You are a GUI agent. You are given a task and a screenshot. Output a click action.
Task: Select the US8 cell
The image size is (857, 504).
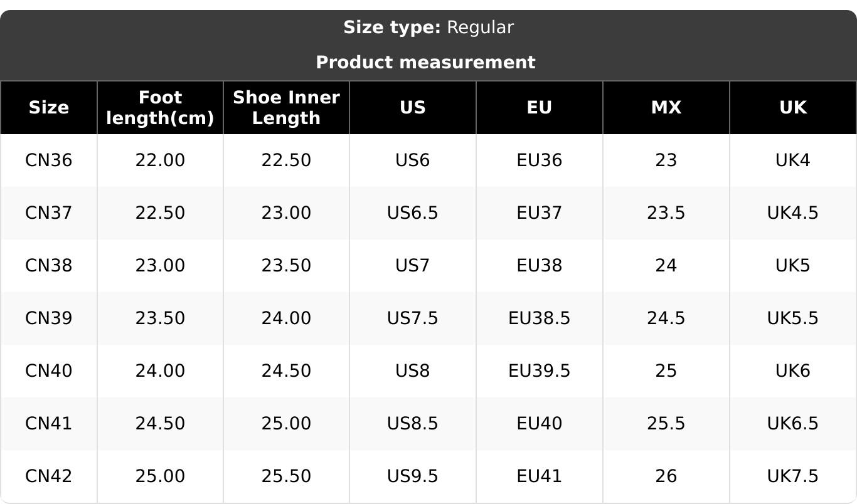[413, 371]
